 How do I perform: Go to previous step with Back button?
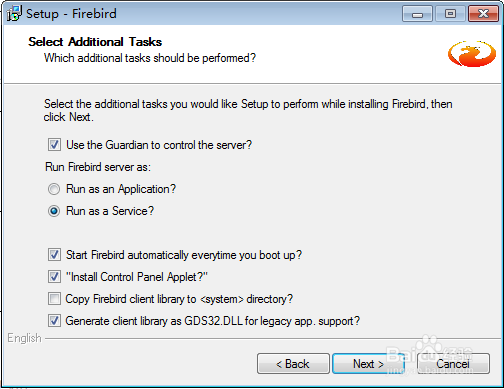pyautogui.click(x=293, y=364)
